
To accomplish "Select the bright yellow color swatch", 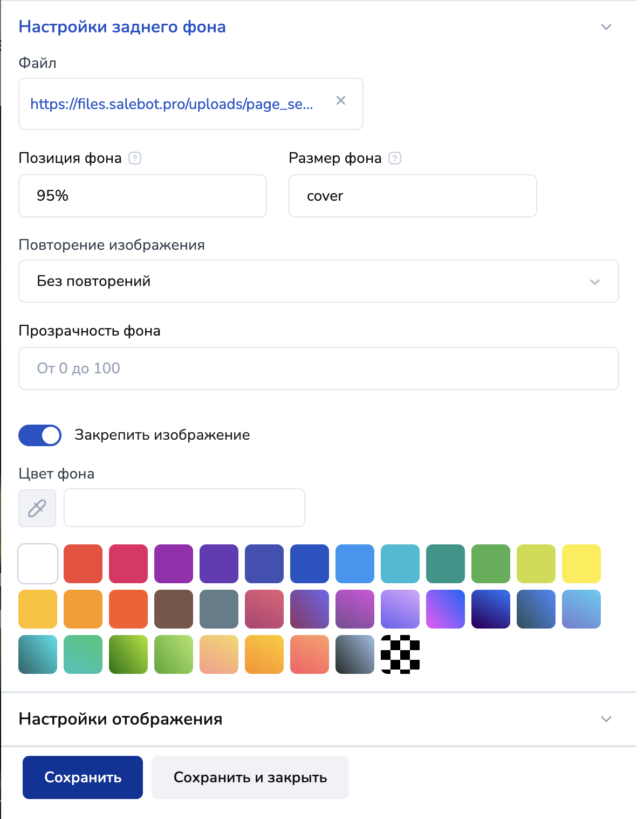I will (x=581, y=564).
